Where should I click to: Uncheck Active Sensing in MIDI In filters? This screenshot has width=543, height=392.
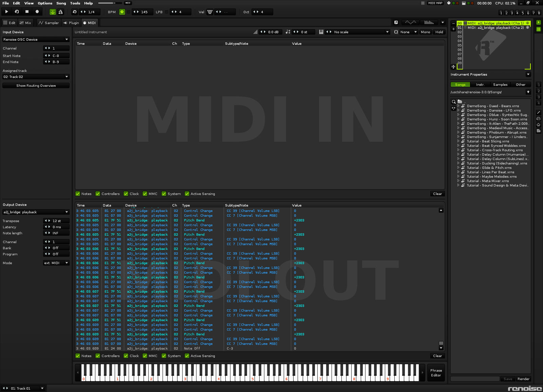187,194
